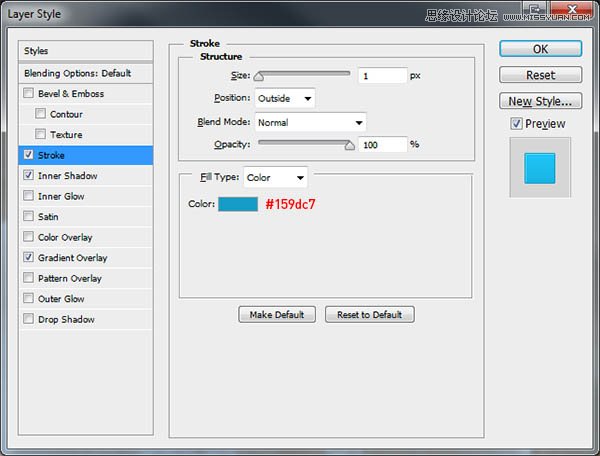
Task: Open the Pattern Overlay settings row
Action: point(86,278)
